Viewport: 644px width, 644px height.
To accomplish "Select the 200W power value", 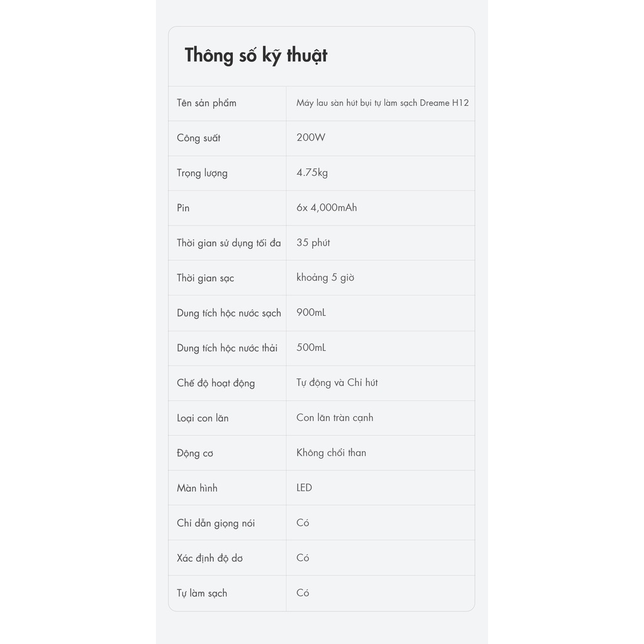I will pos(311,138).
